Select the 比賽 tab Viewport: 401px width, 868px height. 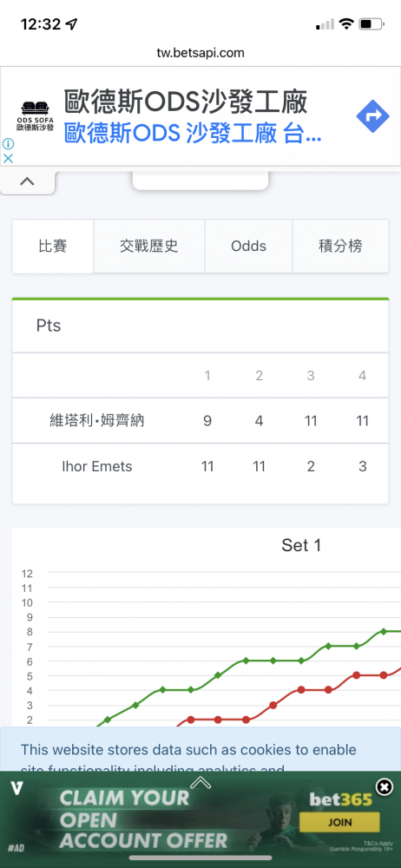[53, 247]
